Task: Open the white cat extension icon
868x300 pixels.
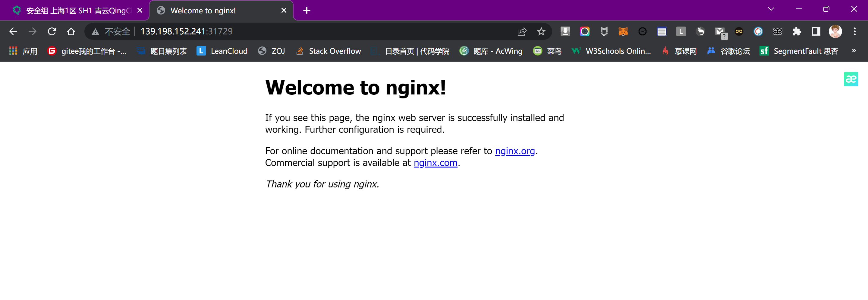Action: (x=700, y=31)
